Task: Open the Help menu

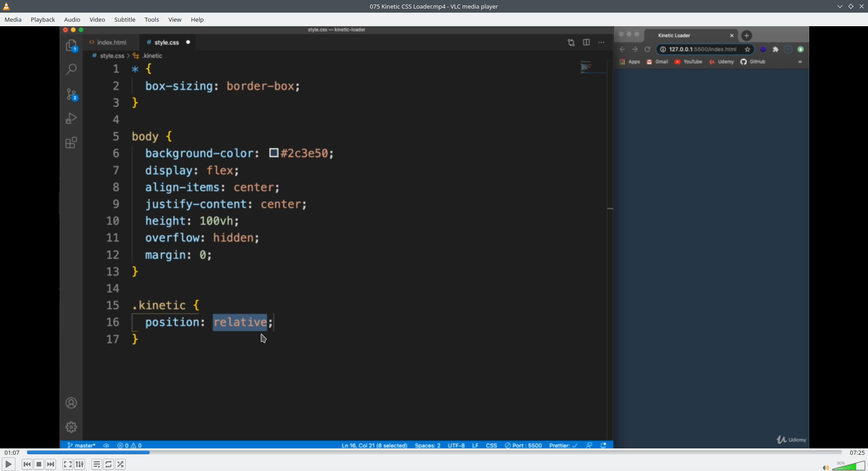Action: (x=197, y=19)
